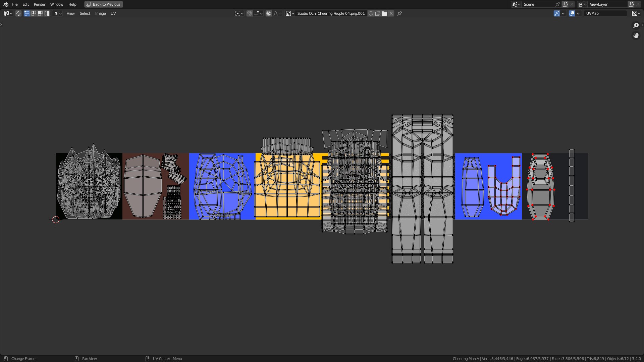Viewport: 644px width, 362px height.
Task: Open the UV menu
Action: click(x=113, y=13)
